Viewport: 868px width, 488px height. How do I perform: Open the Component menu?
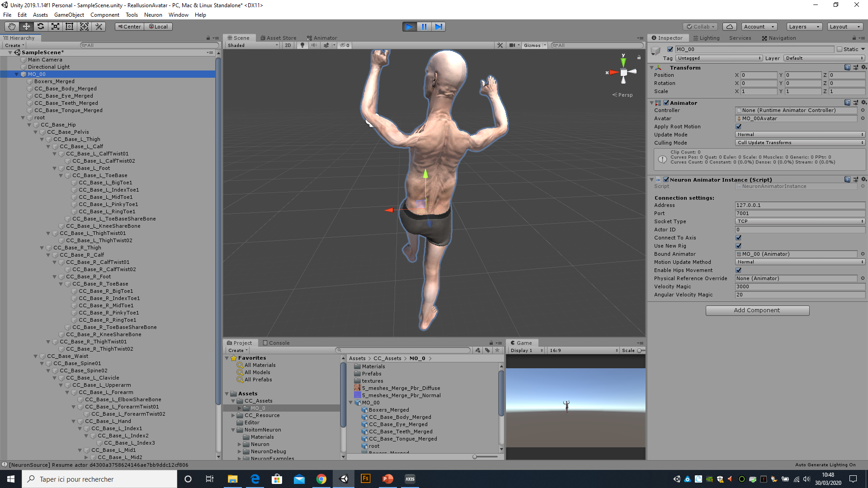105,15
